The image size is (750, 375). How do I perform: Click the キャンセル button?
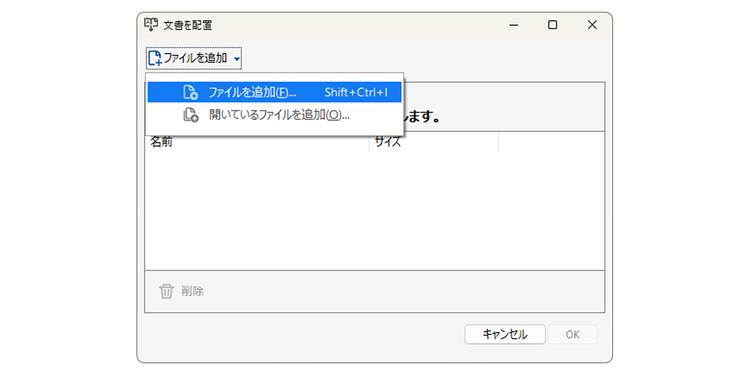point(505,334)
